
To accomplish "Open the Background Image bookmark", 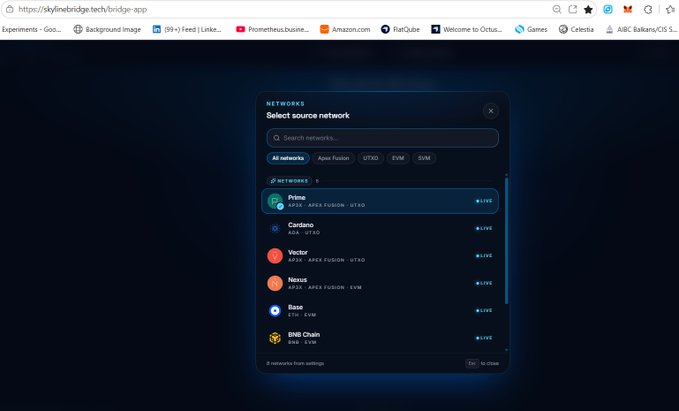I will (107, 29).
